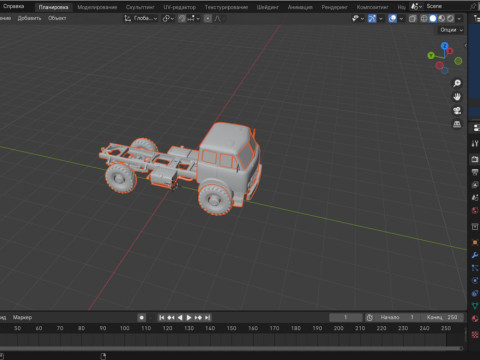Open the gizmo options dropdown arrow
The width and height of the screenshot is (480, 360).
tap(380, 19)
